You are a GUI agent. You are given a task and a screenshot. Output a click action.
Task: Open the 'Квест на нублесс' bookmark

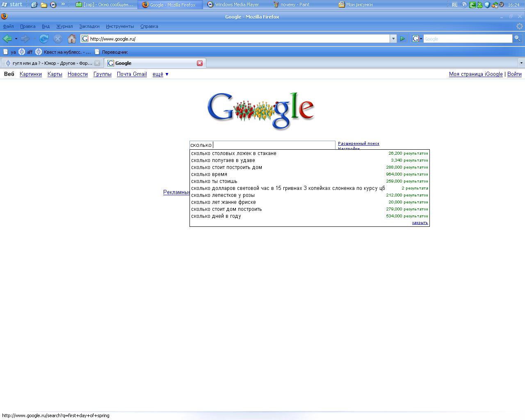pos(64,52)
